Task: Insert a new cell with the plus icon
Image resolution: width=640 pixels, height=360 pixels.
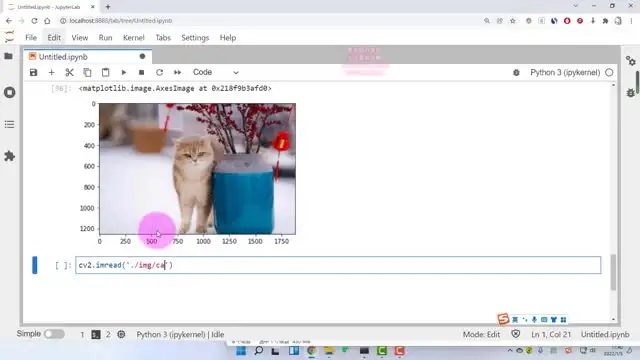Action: [51, 73]
